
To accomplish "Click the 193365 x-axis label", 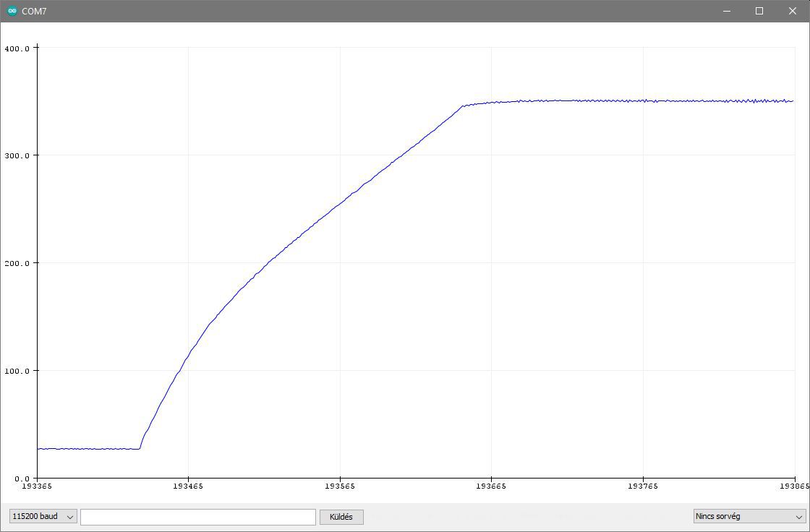I will 37,486.
